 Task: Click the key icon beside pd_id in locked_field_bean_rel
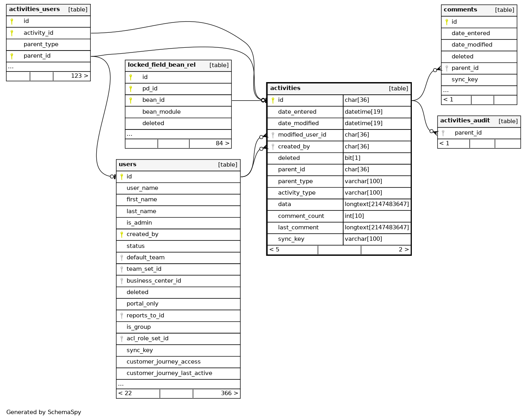point(131,89)
